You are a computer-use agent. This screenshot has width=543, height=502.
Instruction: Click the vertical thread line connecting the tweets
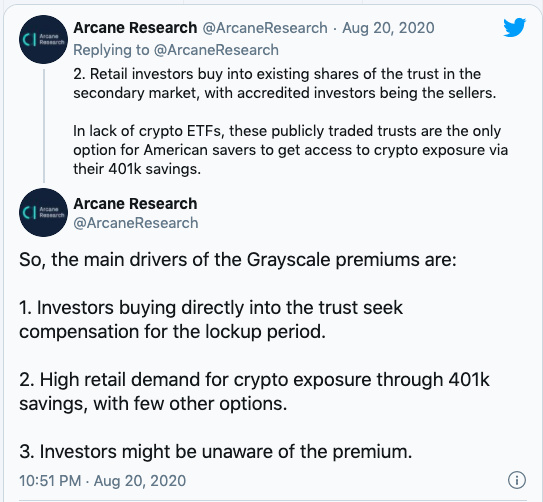(x=44, y=126)
